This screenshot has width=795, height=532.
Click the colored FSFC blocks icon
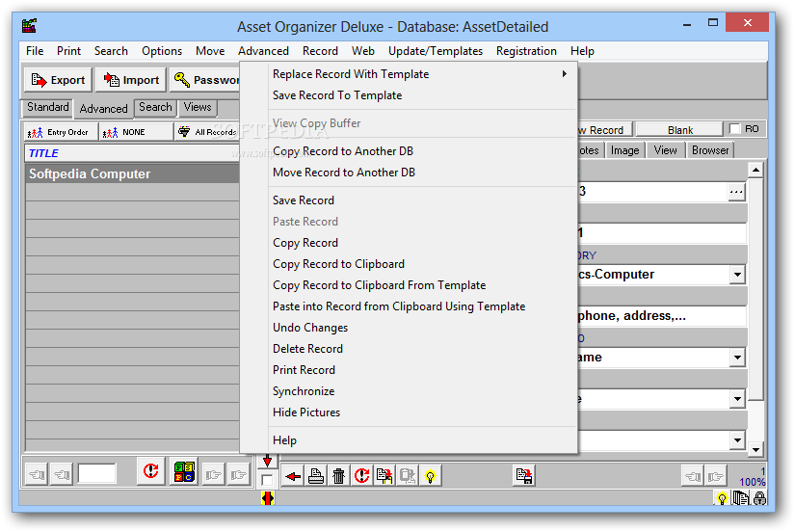184,471
